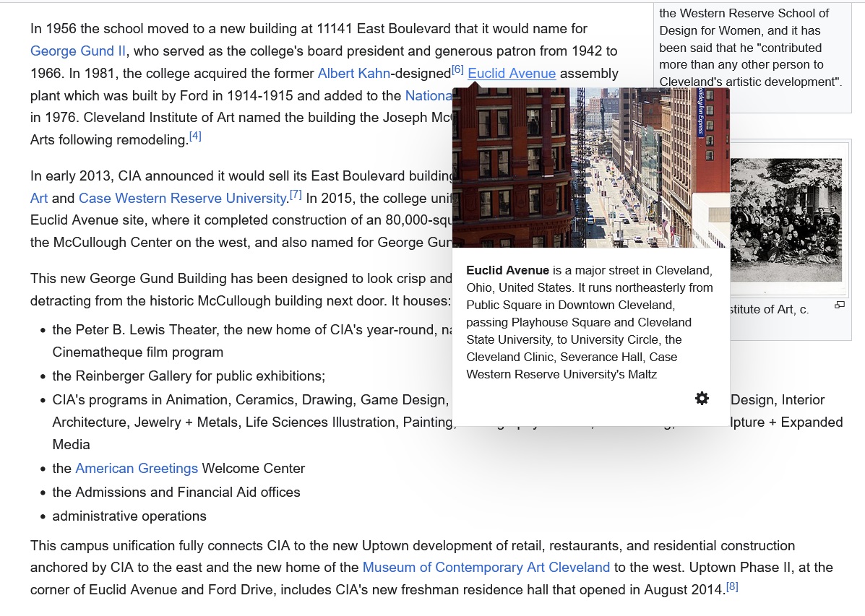The image size is (865, 616).
Task: Open the Art link before Case Western
Action: (x=38, y=198)
